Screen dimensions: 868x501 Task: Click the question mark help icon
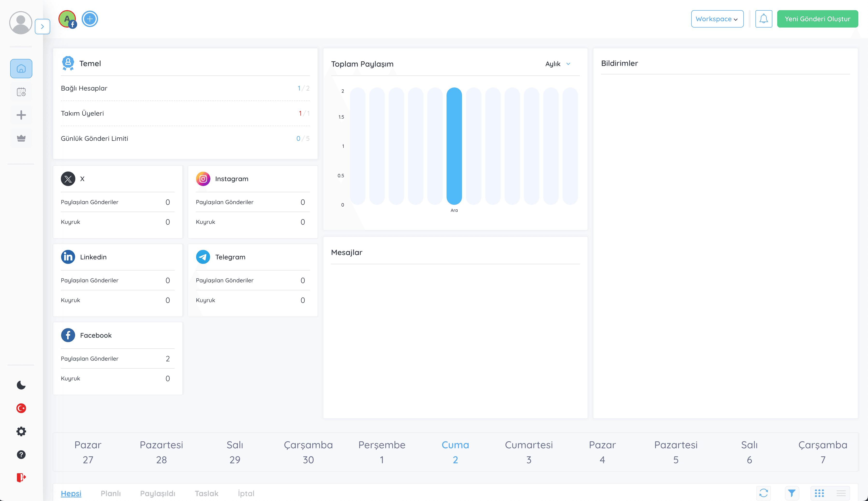[x=21, y=455]
